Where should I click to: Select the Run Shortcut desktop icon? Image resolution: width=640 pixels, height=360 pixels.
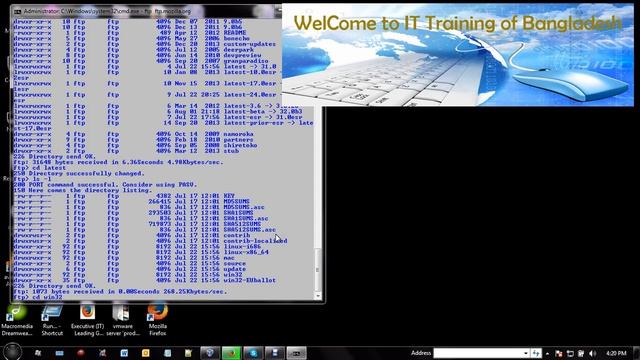click(x=52, y=321)
